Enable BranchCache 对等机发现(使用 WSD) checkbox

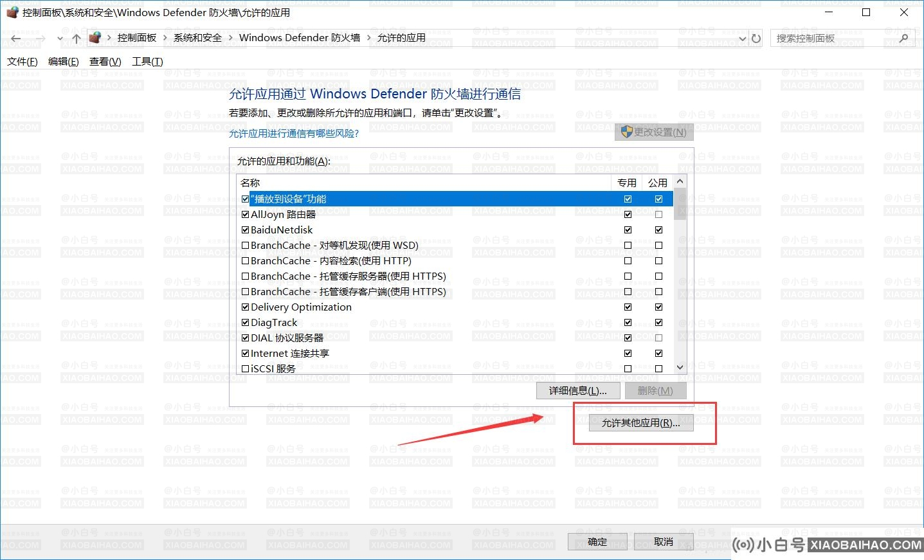[245, 246]
